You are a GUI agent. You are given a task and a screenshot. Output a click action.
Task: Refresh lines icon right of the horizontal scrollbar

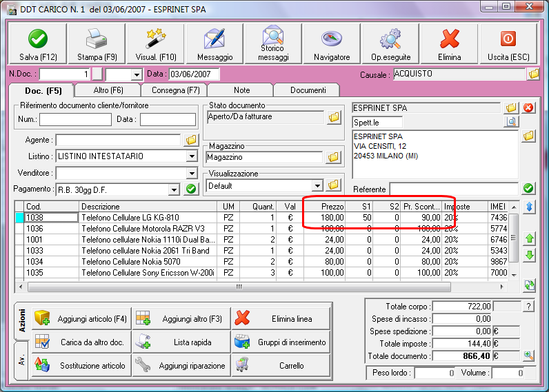tap(530, 285)
